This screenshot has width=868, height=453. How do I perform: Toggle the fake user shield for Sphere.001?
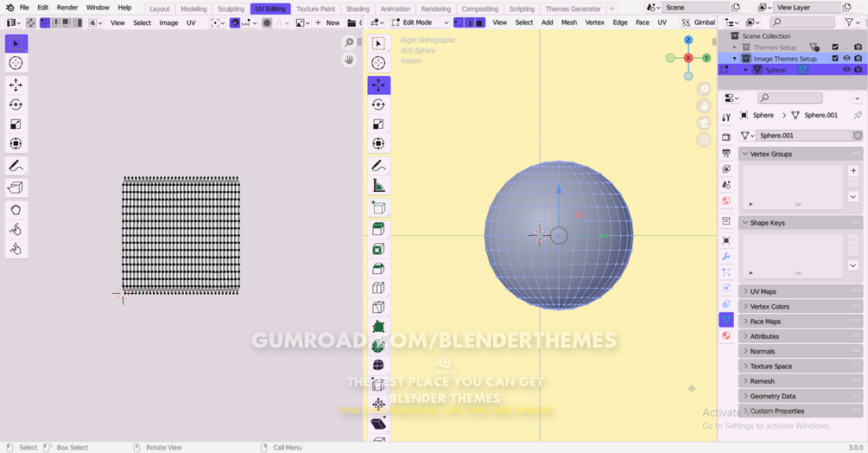858,136
